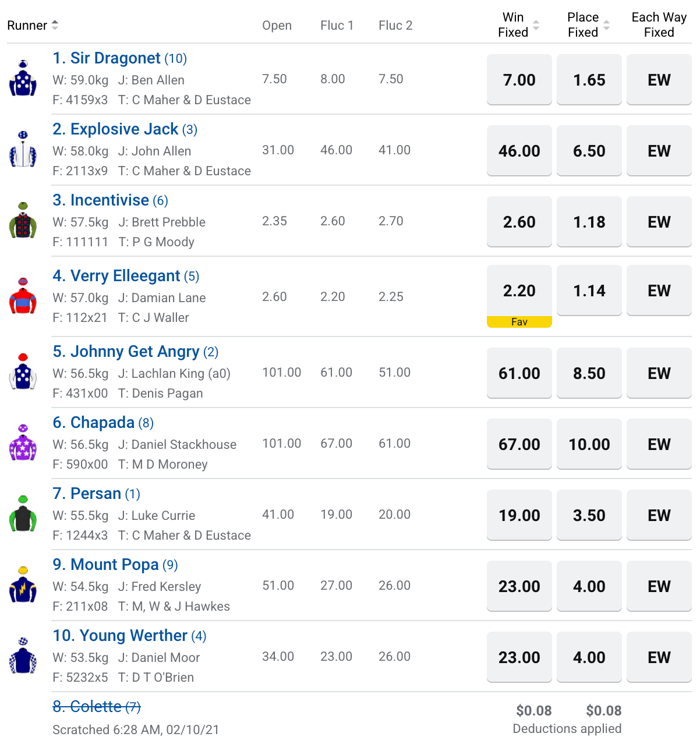Screen dimensions: 700x744
Task: Select Win Fixed 19.00 for Persan
Action: tap(519, 515)
